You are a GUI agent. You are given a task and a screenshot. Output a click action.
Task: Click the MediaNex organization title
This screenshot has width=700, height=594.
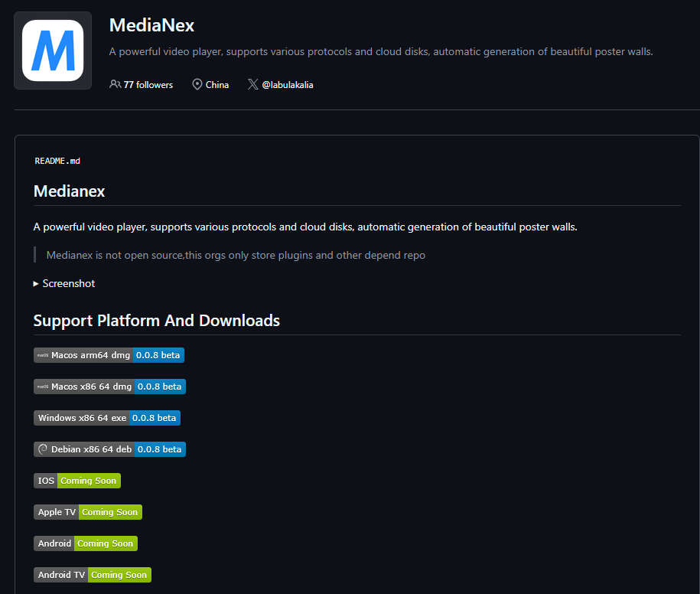coord(151,25)
